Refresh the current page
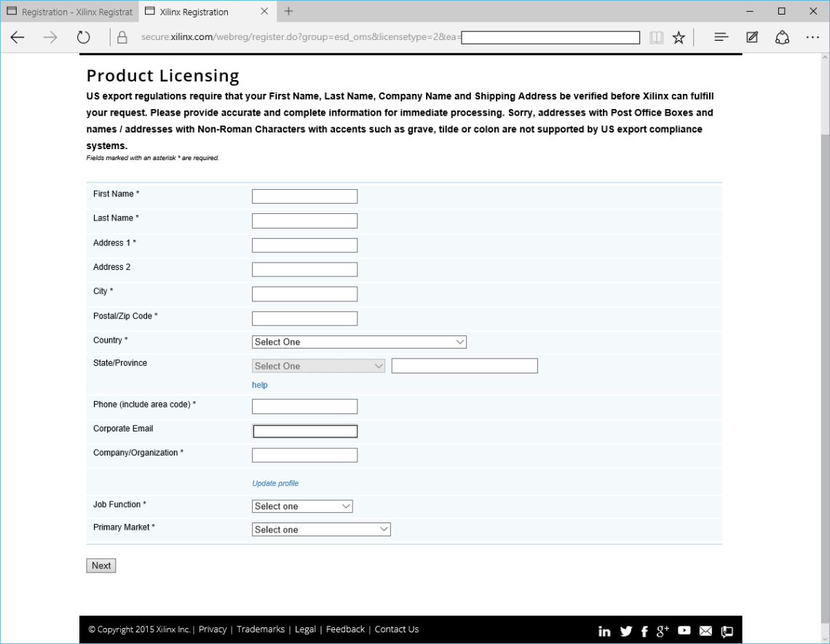The image size is (830, 644). pyautogui.click(x=83, y=37)
